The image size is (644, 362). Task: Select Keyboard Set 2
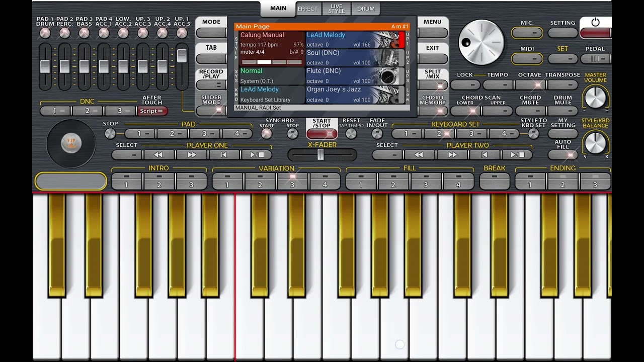pyautogui.click(x=439, y=134)
